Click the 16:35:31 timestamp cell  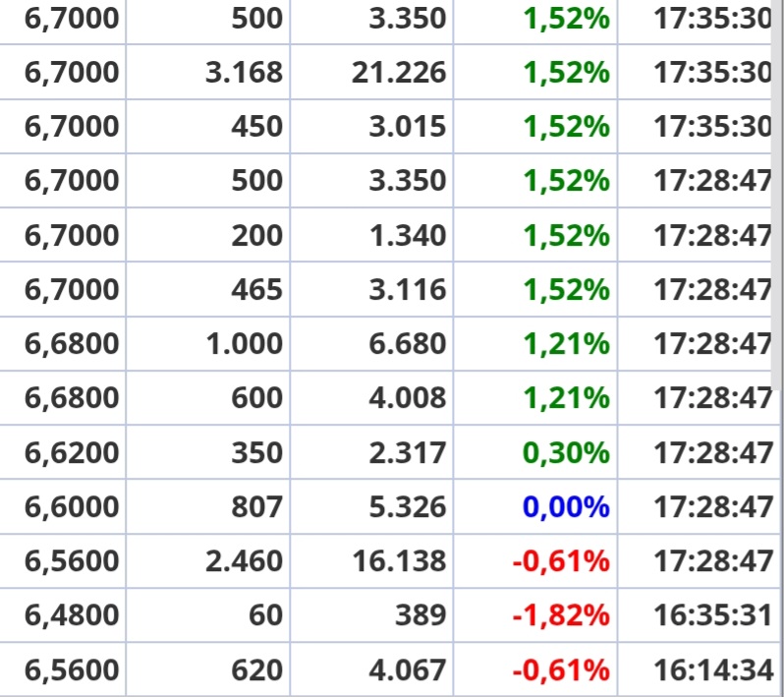712,615
